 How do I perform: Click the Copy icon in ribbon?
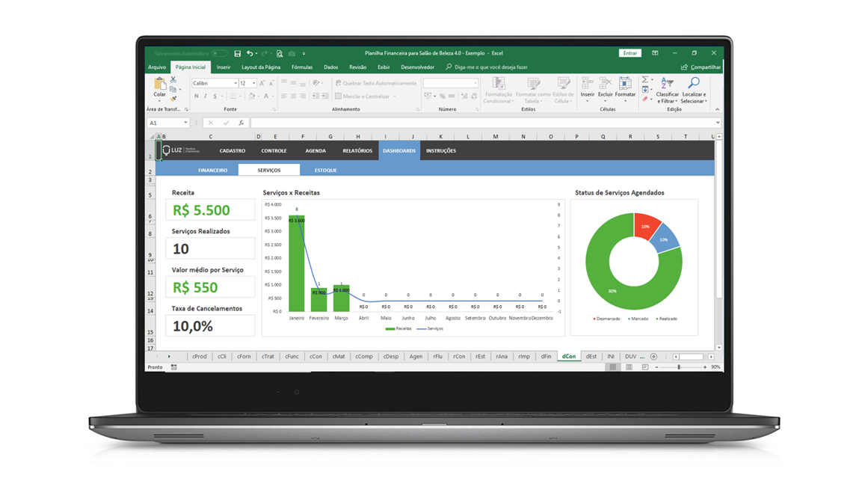pos(173,89)
